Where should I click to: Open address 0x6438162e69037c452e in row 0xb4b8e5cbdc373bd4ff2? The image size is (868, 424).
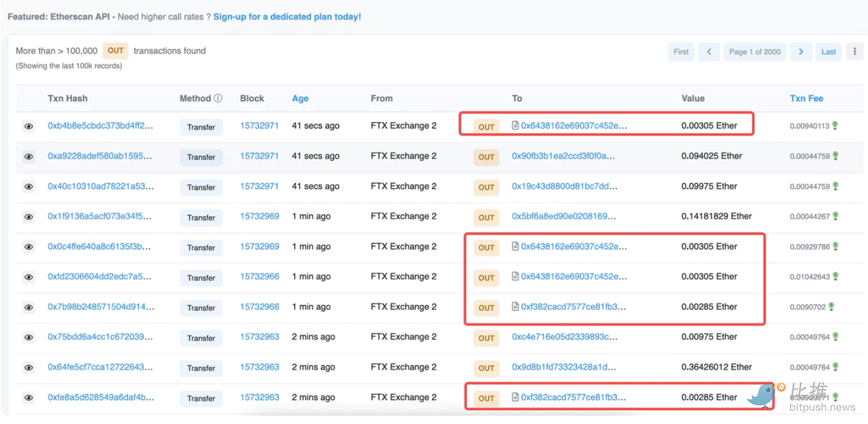[x=574, y=126]
